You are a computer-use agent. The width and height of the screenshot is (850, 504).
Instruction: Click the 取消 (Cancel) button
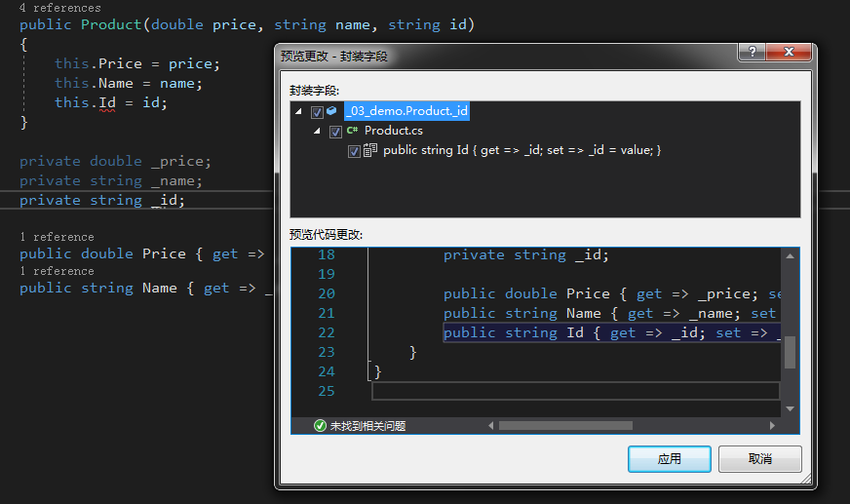tap(760, 459)
